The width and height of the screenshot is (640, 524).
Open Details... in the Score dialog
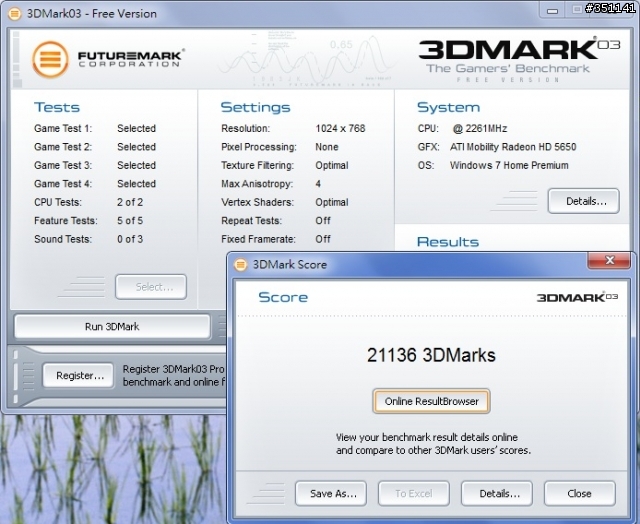point(497,493)
